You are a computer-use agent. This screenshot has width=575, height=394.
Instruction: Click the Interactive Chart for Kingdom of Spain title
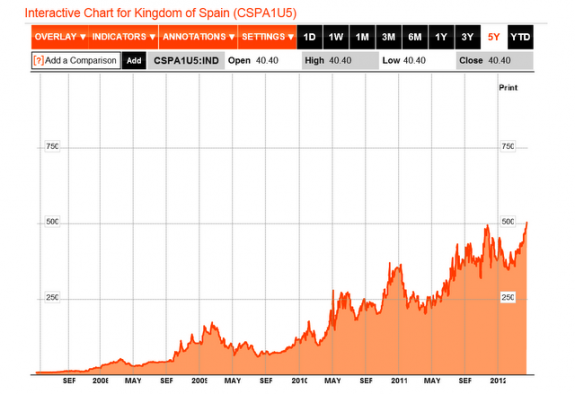click(161, 13)
